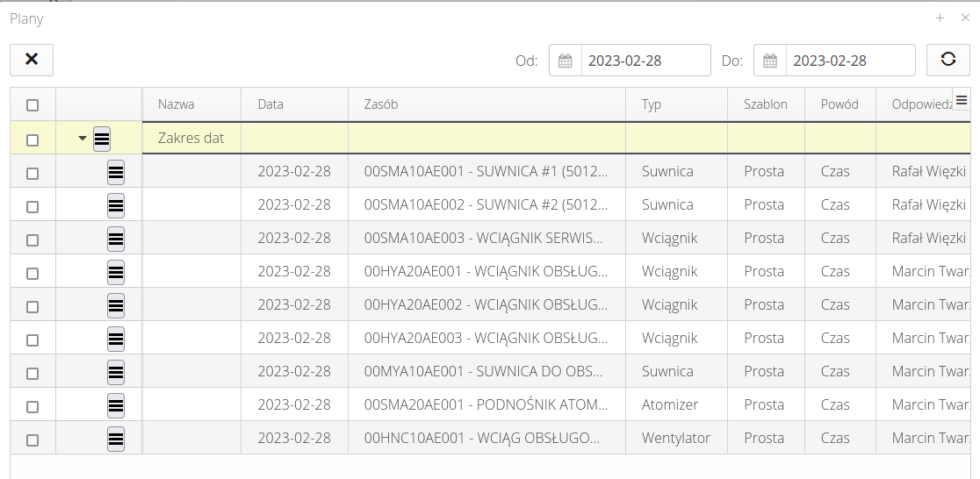980x479 pixels.
Task: Select the WCIĄGNIK SERWIS resource cell
Action: pos(485,239)
